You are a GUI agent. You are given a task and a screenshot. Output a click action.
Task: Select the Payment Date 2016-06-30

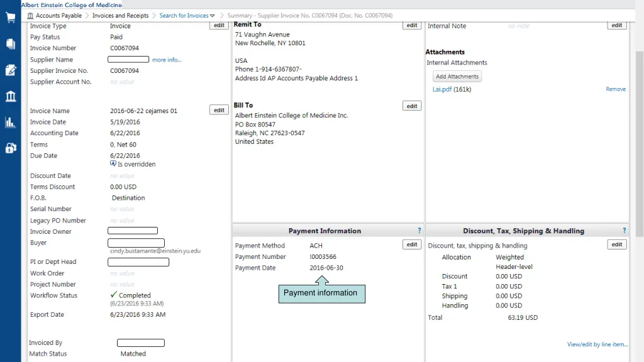click(326, 268)
